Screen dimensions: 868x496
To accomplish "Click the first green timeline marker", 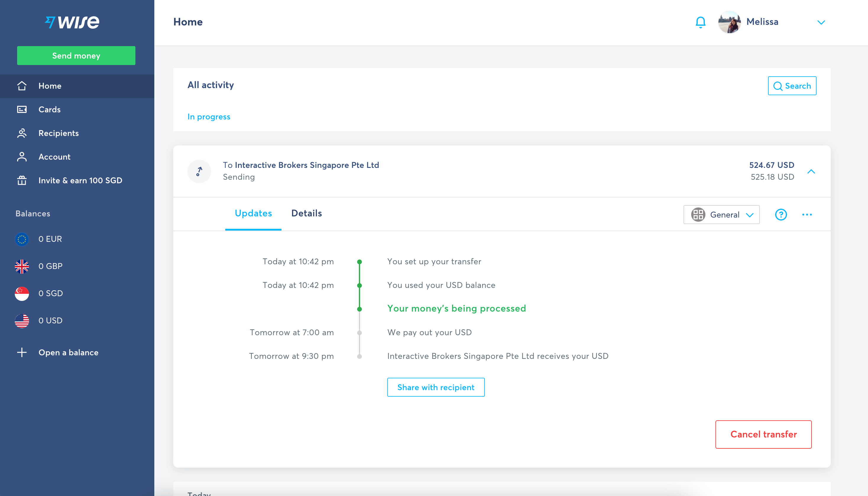I will click(x=359, y=262).
